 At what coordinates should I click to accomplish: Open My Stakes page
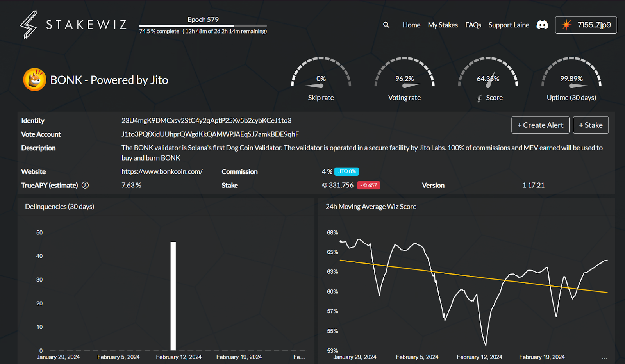443,25
